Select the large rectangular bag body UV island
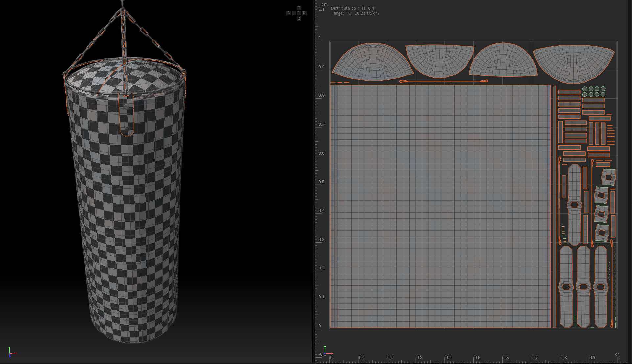Screen dimensions: 632x364 point(440,206)
